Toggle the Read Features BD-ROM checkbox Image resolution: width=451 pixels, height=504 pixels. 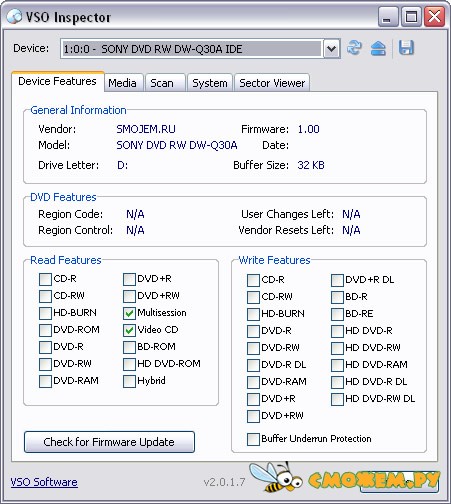pos(129,347)
